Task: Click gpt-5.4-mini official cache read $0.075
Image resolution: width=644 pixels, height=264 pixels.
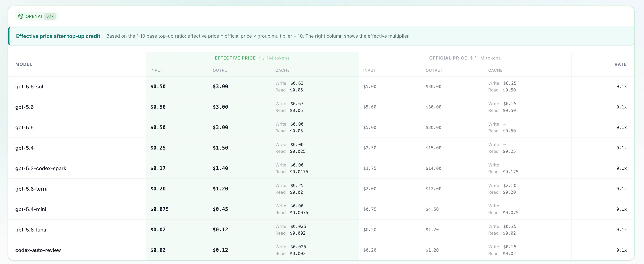Action: (x=510, y=213)
